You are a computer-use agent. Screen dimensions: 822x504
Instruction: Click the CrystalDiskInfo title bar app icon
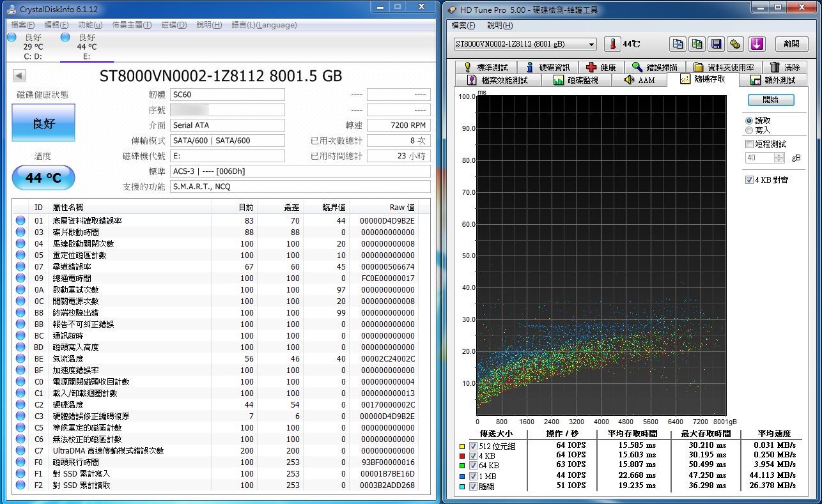tap(12, 8)
